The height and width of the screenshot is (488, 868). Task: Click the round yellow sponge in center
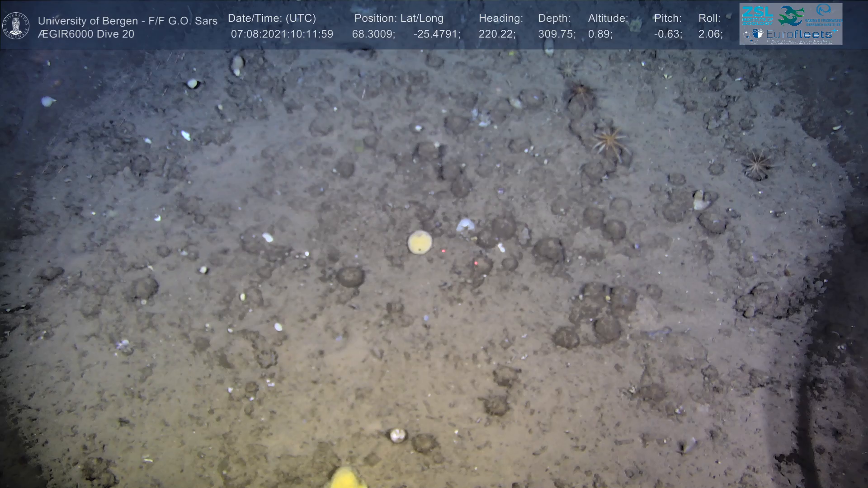coord(420,242)
